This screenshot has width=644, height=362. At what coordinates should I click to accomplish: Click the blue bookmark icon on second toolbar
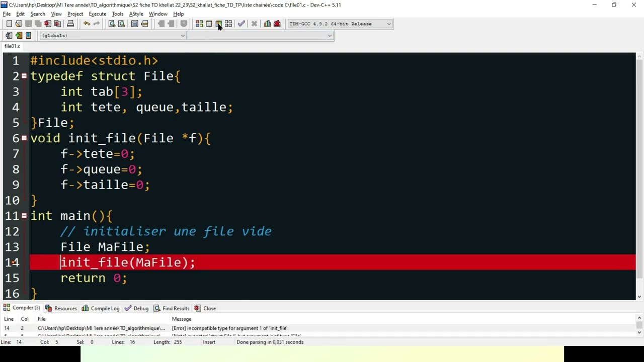tap(28, 35)
